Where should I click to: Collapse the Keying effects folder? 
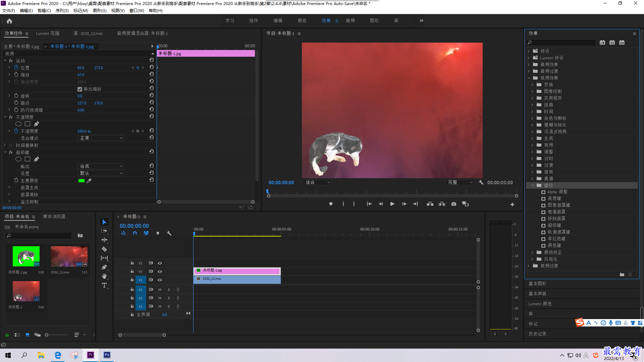(x=533, y=185)
